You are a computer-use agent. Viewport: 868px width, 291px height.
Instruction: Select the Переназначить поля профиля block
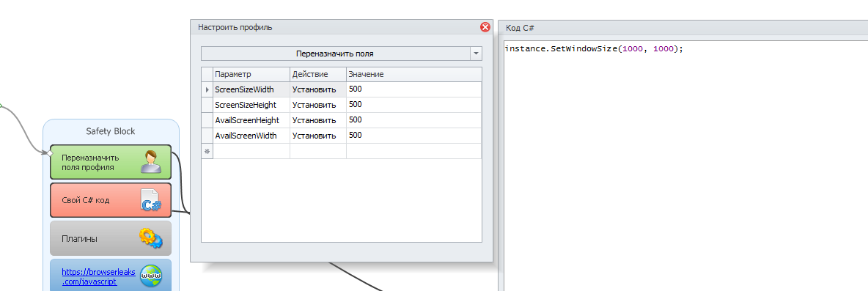(111, 162)
